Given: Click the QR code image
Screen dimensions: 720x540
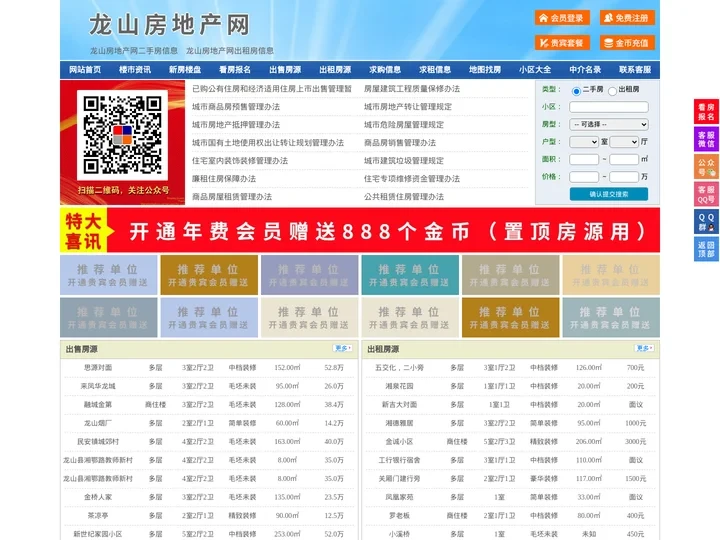Looking at the screenshot, I should 122,135.
